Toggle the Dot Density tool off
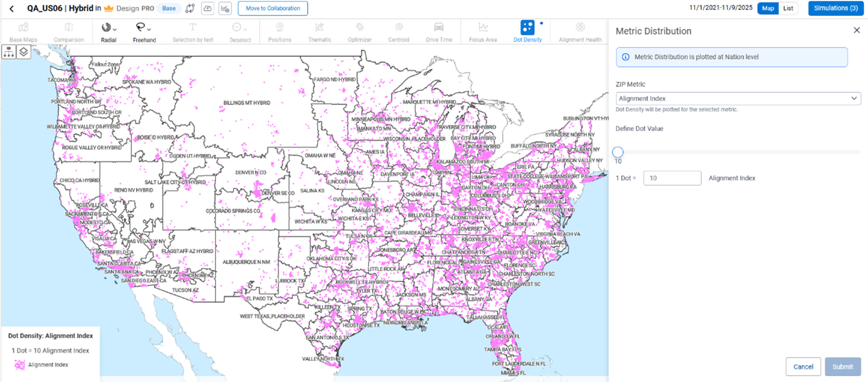 point(528,31)
